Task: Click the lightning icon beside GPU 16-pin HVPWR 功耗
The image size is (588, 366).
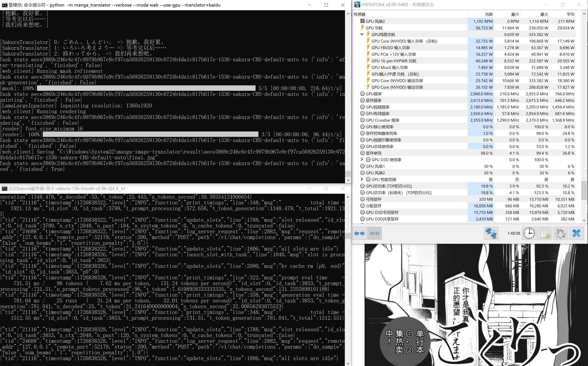Action: [x=368, y=61]
